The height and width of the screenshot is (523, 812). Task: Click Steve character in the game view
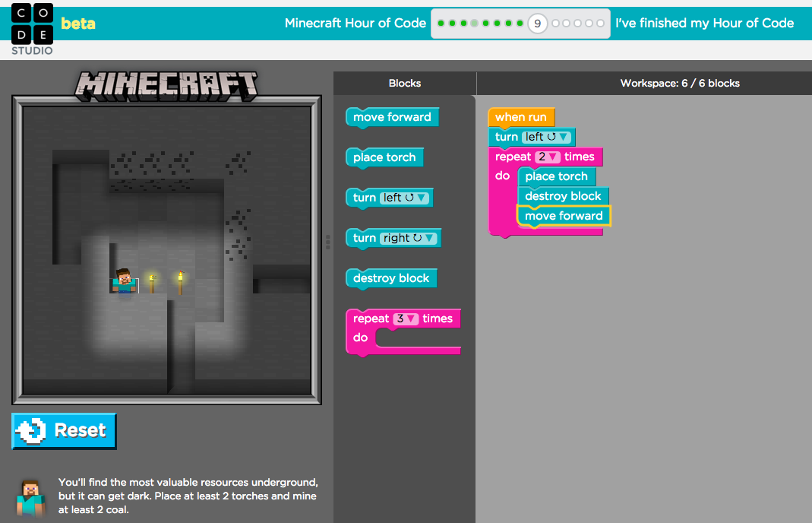coord(125,281)
